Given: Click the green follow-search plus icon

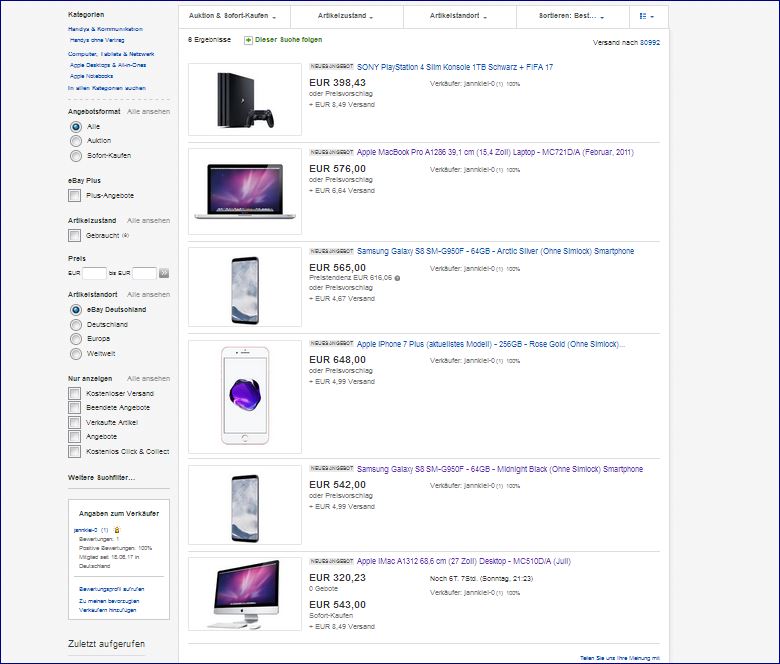Looking at the screenshot, I should point(248,40).
